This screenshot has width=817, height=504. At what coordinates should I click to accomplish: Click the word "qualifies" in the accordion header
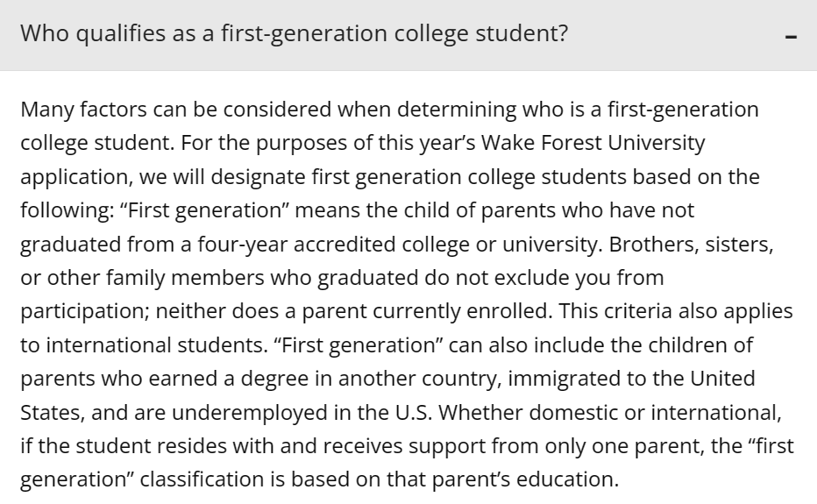tap(120, 34)
